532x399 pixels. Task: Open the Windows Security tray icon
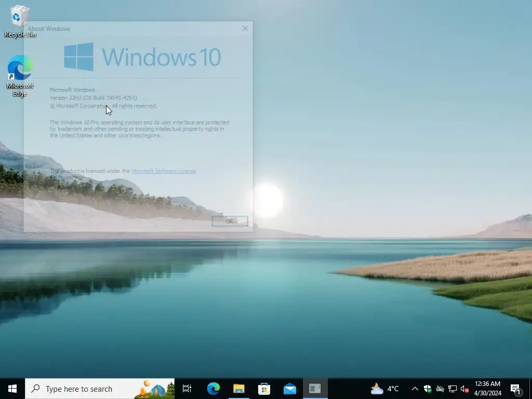coord(428,389)
